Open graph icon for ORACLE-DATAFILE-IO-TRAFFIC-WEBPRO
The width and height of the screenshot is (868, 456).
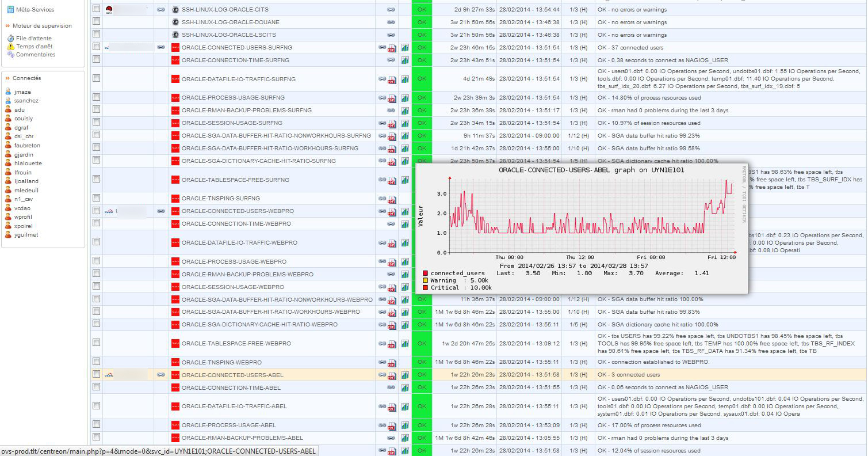coord(405,243)
